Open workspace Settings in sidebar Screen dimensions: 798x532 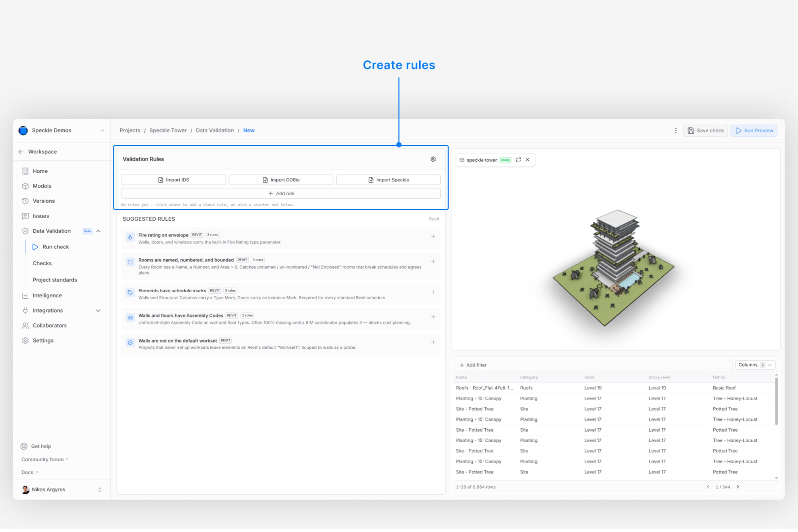click(43, 341)
